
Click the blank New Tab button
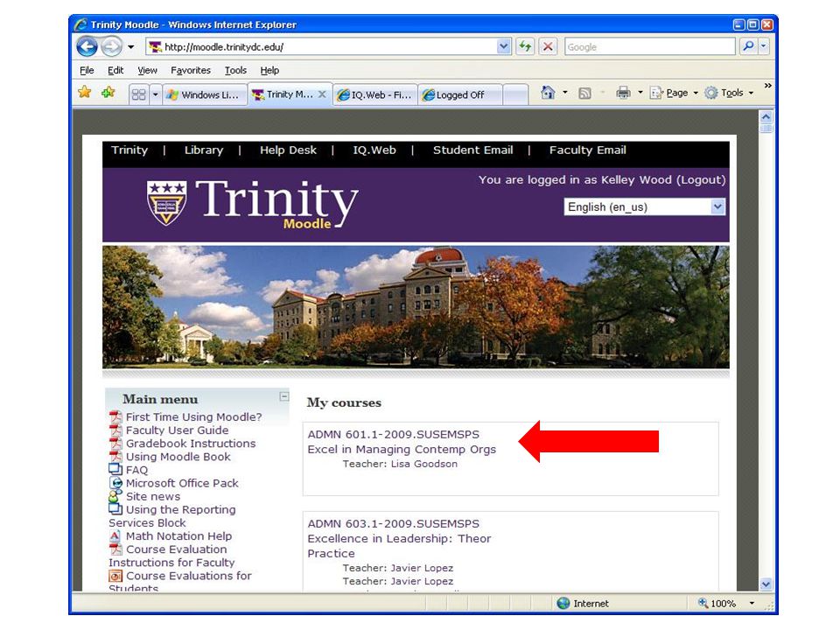(515, 94)
